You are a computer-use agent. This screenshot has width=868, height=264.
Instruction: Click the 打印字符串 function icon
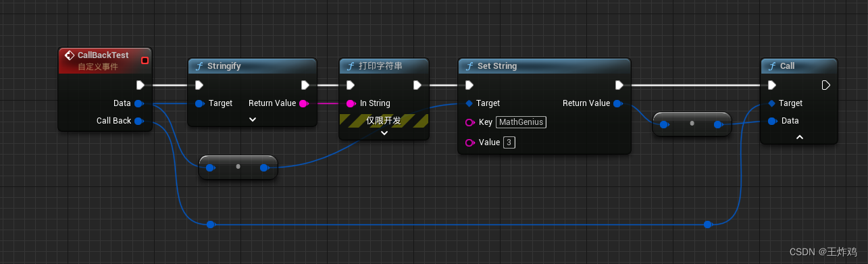tap(351, 66)
